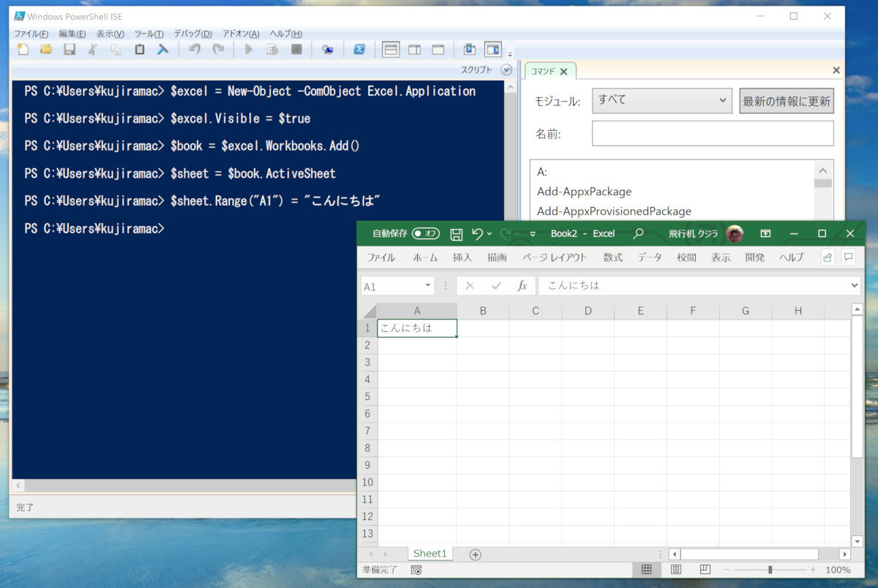Open the Customize Quick Access Toolbar dropdown

coord(533,234)
